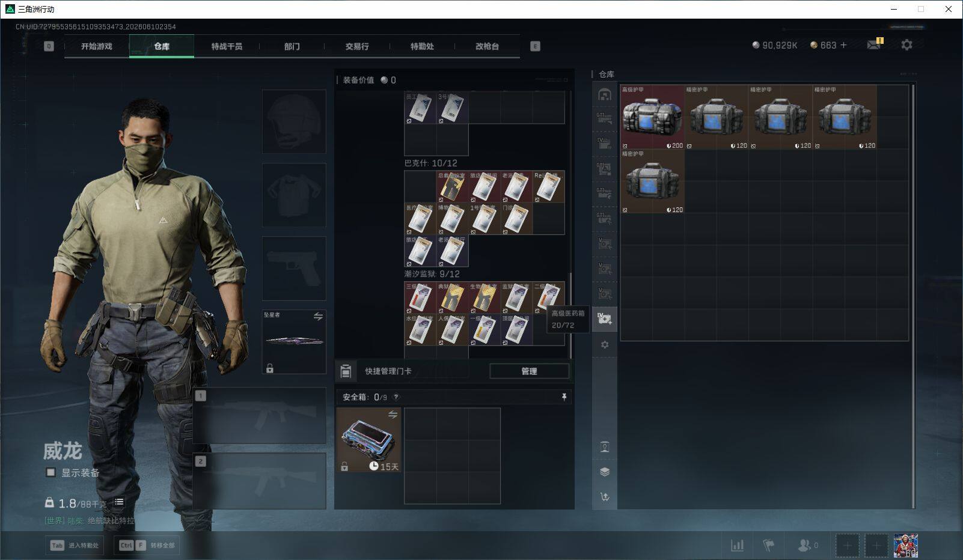
Task: Select the main warehouse tab icon in sidebar
Action: [x=605, y=94]
